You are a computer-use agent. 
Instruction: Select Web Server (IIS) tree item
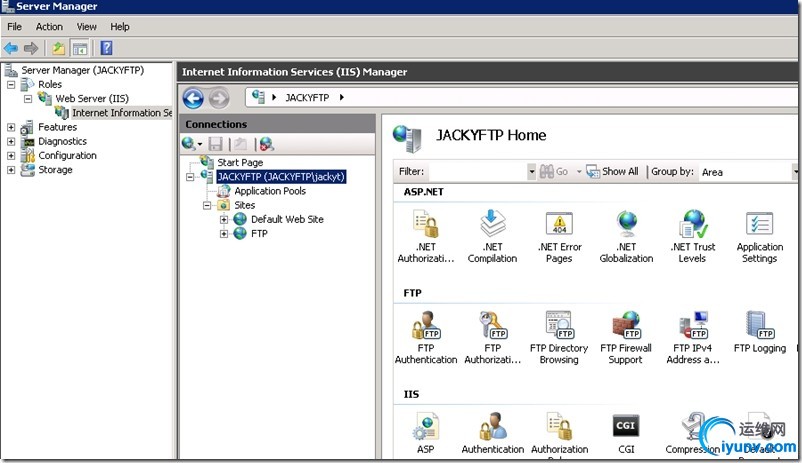92,99
